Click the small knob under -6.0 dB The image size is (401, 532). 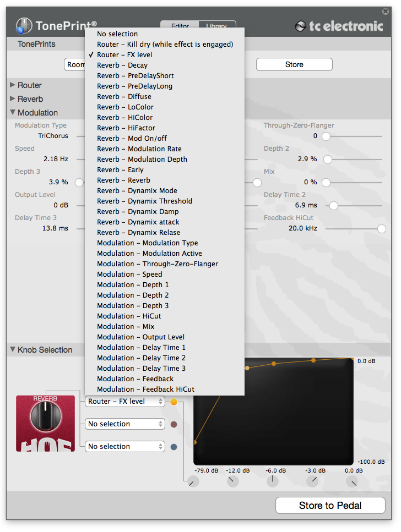[x=273, y=481]
